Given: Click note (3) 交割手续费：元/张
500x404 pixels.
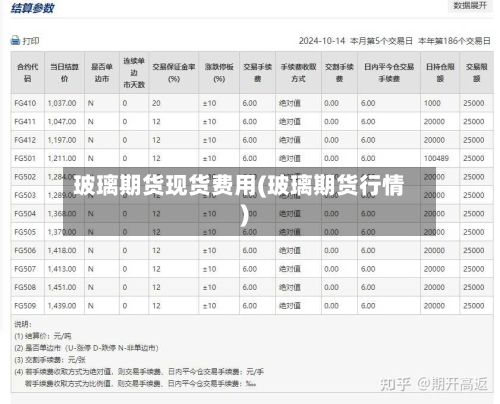Looking at the screenshot, I should pos(50,360).
